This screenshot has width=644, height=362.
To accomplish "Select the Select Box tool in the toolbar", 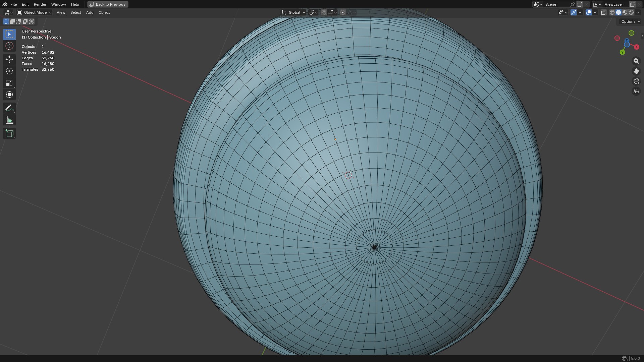I will pyautogui.click(x=9, y=34).
